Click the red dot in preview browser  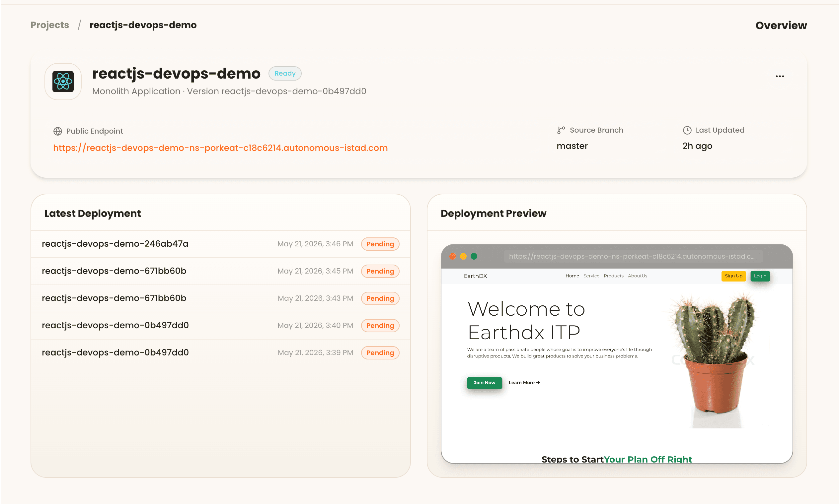452,256
